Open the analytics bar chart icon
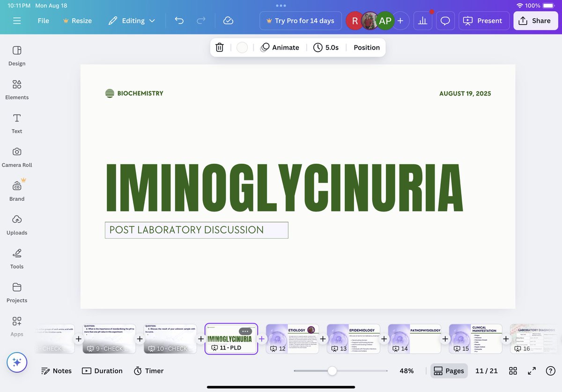This screenshot has height=392, width=562. pos(423,21)
